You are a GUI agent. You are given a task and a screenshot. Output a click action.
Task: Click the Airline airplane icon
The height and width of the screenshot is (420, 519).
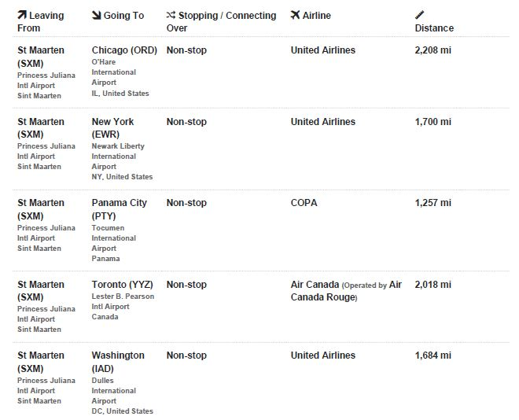[x=295, y=15]
